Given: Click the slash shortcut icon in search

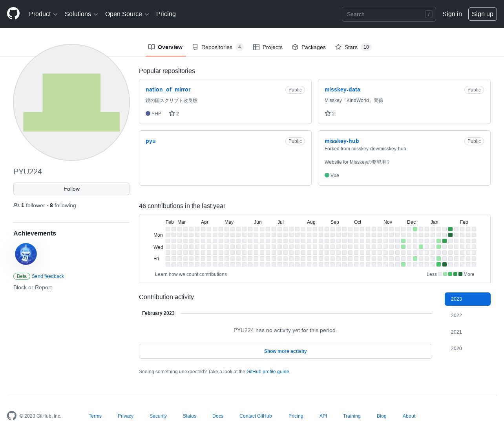Looking at the screenshot, I should [429, 14].
